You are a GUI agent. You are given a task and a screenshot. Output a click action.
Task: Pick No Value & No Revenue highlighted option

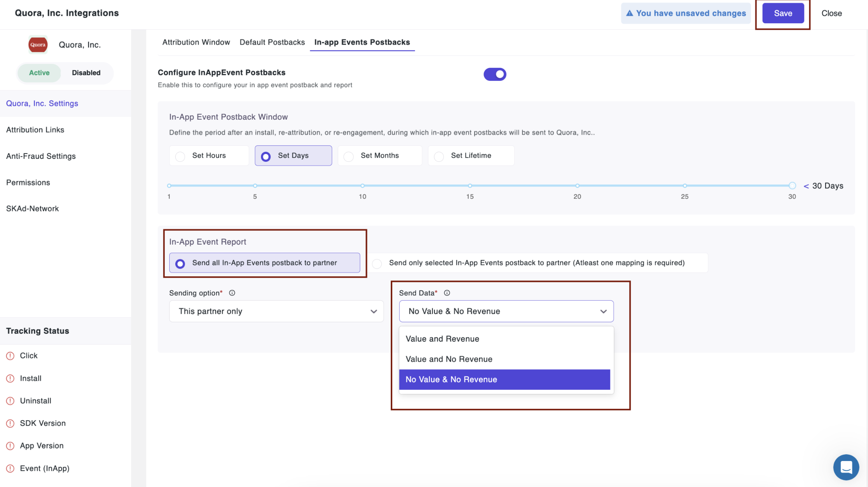(504, 379)
